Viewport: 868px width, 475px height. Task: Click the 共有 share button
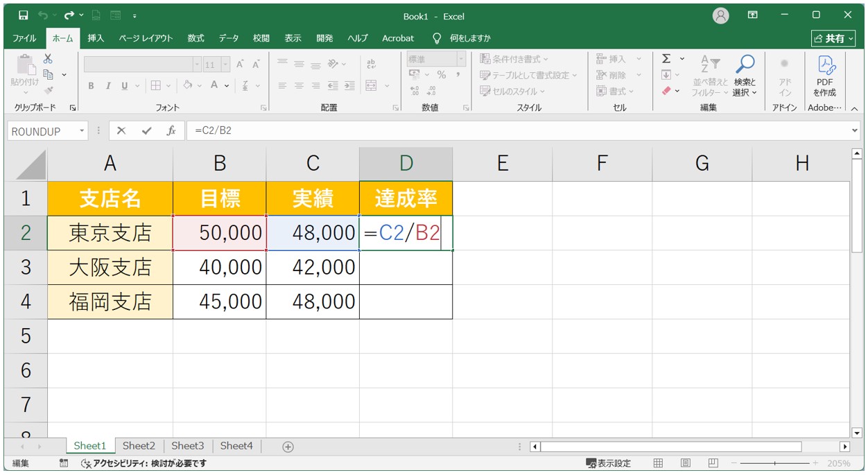[833, 38]
